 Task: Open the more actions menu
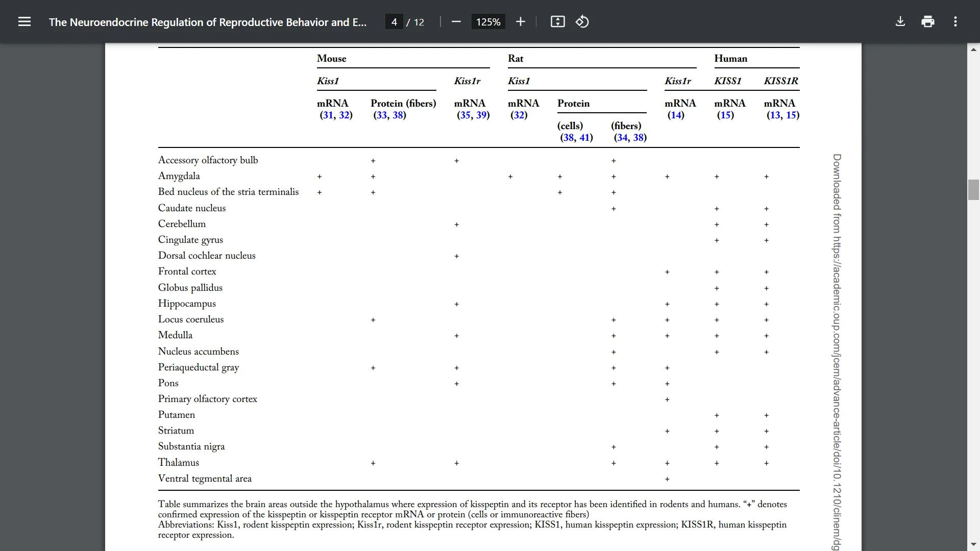point(955,21)
